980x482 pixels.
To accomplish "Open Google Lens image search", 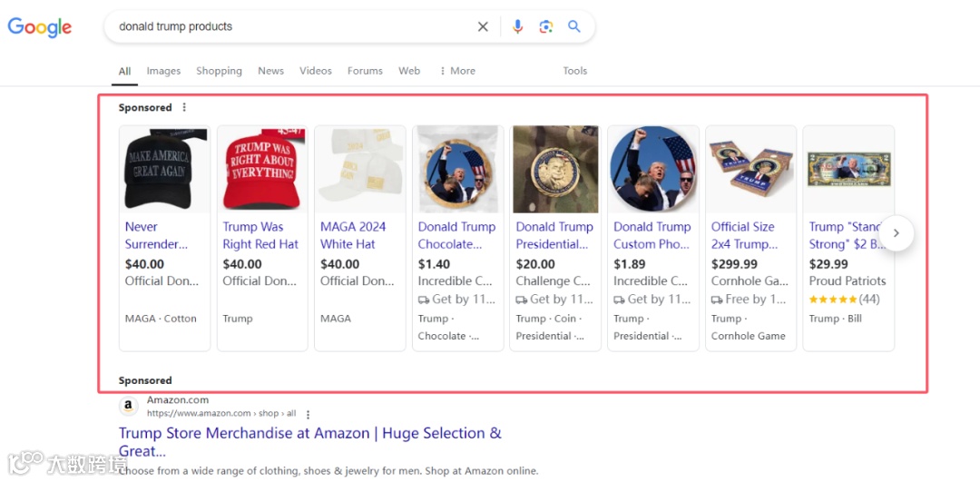I will point(546,26).
